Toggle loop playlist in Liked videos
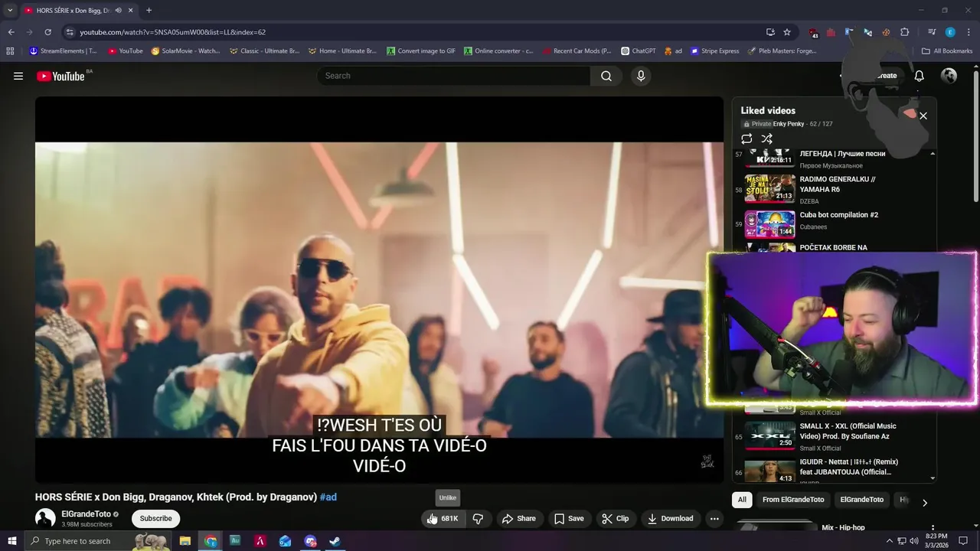Viewport: 980px width, 551px height. 746,139
